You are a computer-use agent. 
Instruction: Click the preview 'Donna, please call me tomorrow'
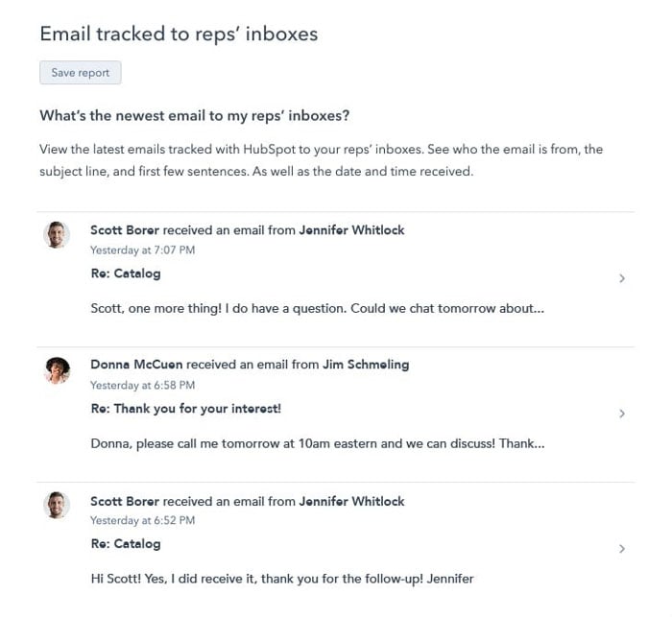pos(318,444)
